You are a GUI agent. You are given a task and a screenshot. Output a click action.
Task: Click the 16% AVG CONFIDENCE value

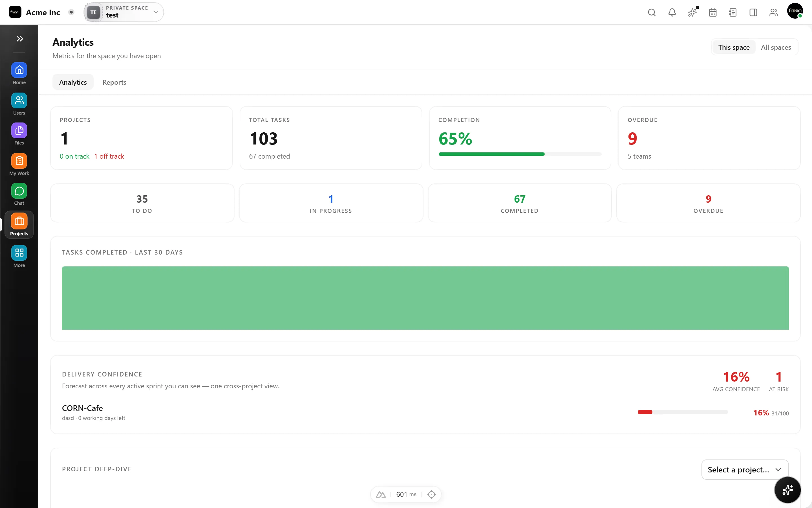pos(736,377)
